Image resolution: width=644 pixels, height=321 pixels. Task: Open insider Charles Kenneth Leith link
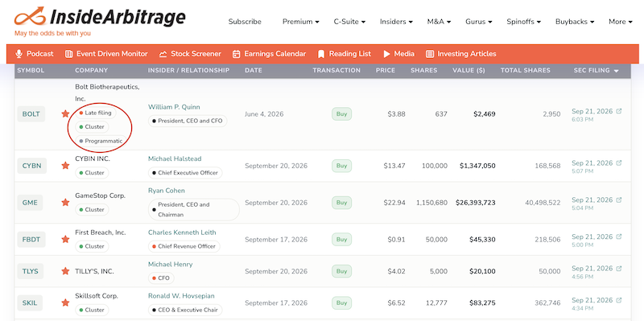tap(182, 233)
